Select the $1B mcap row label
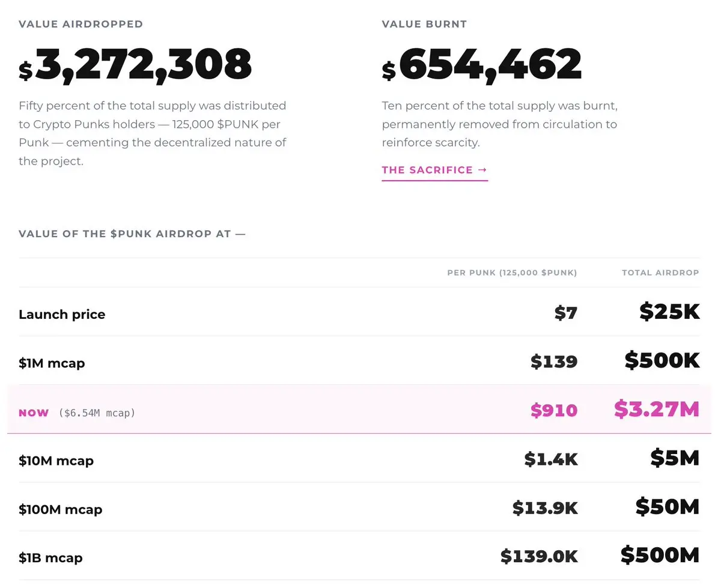 [x=50, y=558]
